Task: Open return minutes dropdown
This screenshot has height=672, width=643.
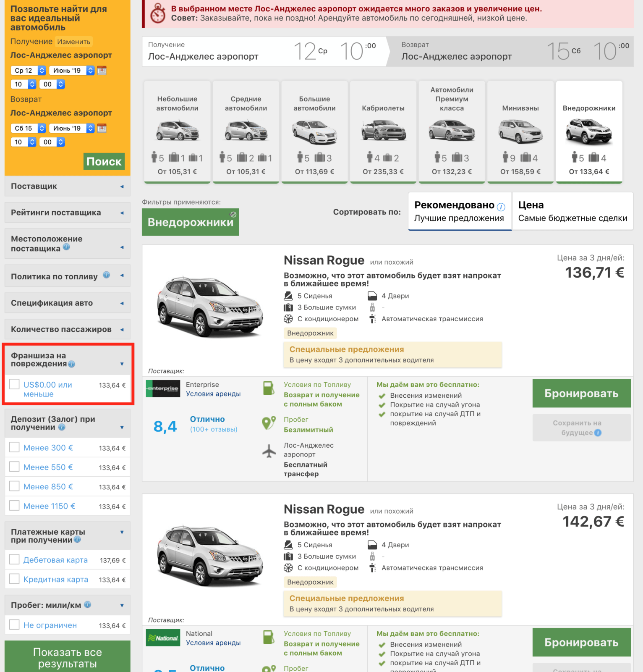Action: [52, 142]
